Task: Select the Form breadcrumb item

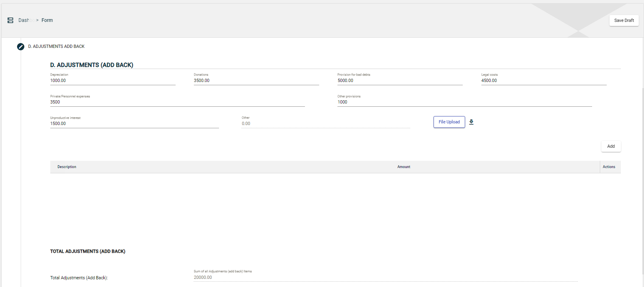Action: click(47, 20)
